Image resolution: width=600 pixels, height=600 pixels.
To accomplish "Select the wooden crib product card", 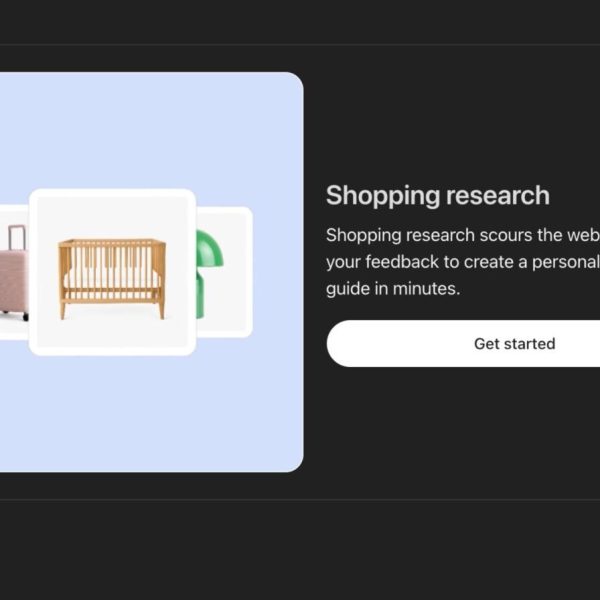I will tap(112, 271).
